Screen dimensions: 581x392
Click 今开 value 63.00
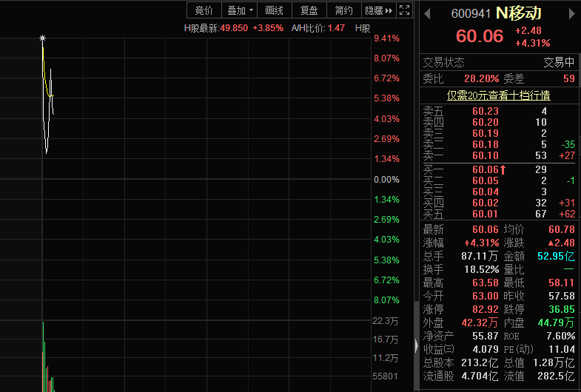tap(486, 296)
